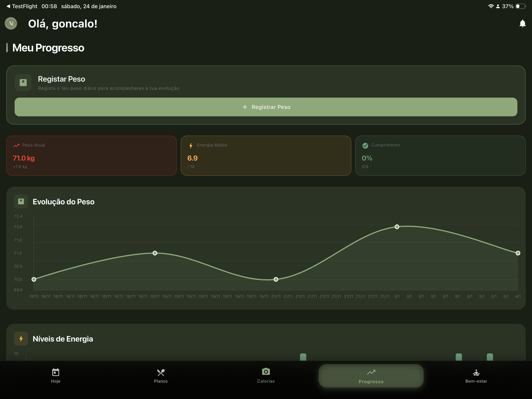The width and height of the screenshot is (532, 399).
Task: Tap the AR profile avatar
Action: pyautogui.click(x=11, y=23)
